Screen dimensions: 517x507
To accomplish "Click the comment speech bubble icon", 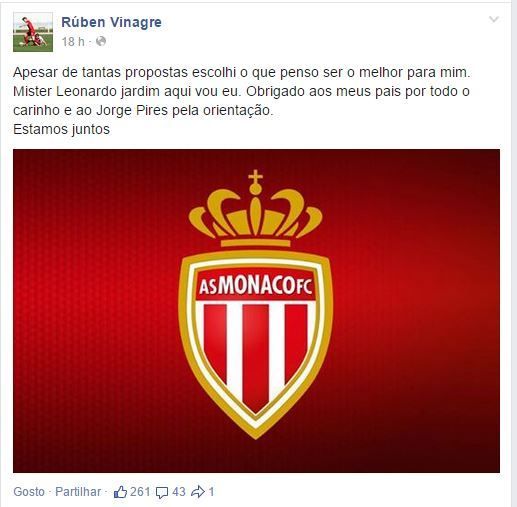I will click(162, 492).
